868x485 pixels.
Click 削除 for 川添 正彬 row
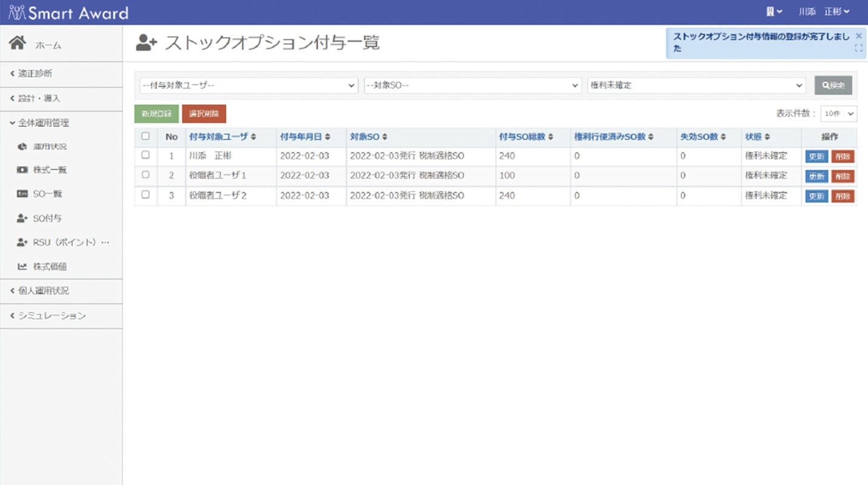click(x=843, y=156)
